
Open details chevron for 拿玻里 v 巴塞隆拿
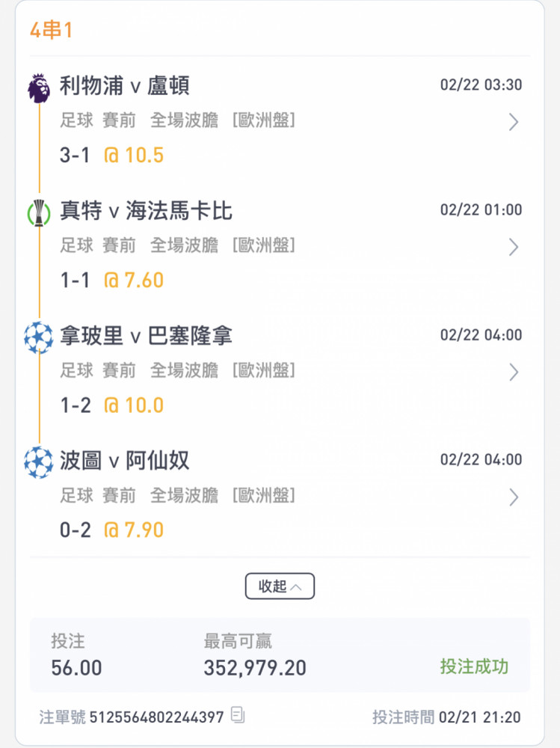pyautogui.click(x=513, y=372)
